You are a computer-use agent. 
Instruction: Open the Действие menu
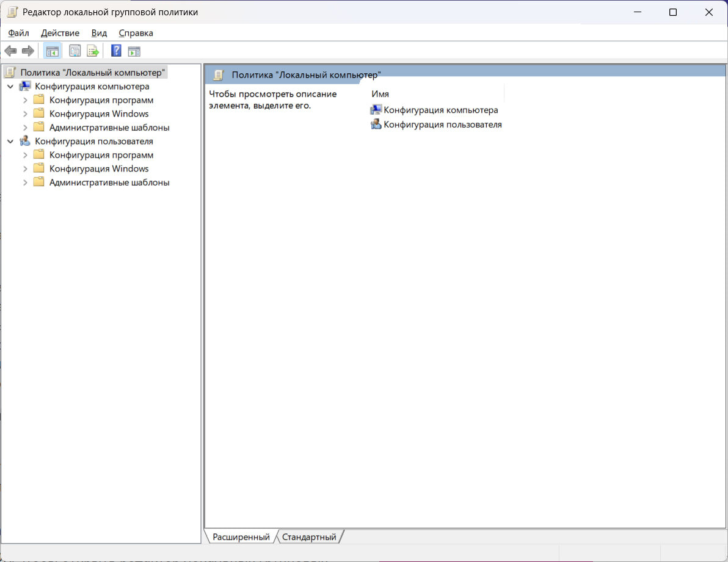[60, 33]
